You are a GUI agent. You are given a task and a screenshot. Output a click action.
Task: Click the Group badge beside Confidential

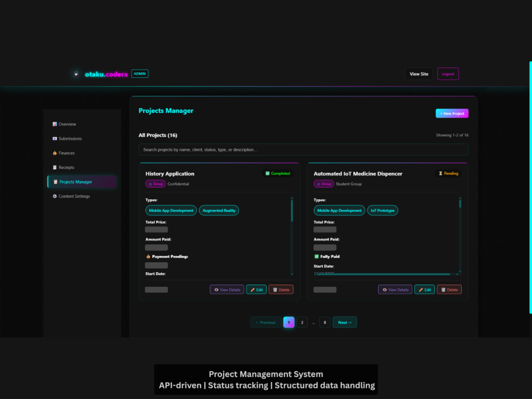pos(155,184)
